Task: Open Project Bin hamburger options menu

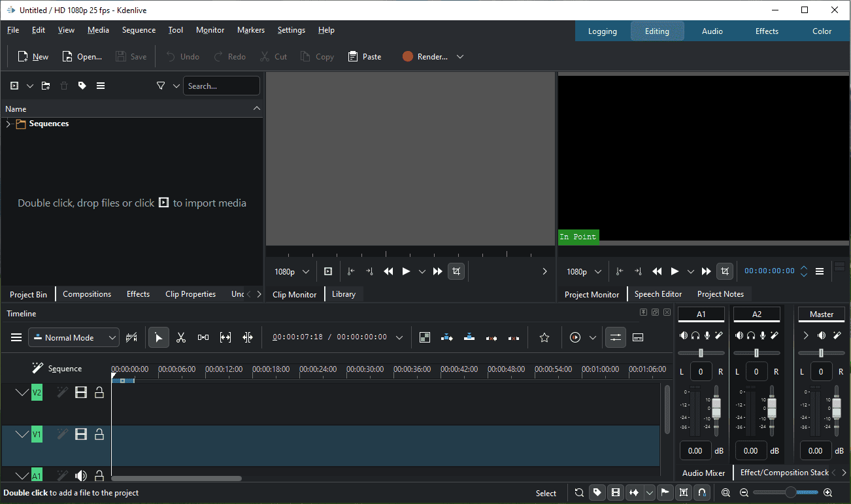Action: [101, 86]
